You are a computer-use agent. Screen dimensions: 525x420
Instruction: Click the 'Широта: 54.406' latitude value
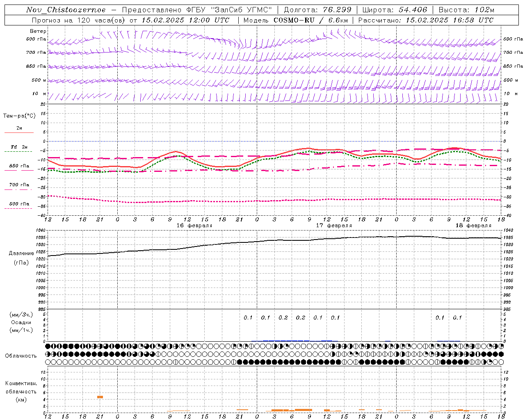point(395,10)
